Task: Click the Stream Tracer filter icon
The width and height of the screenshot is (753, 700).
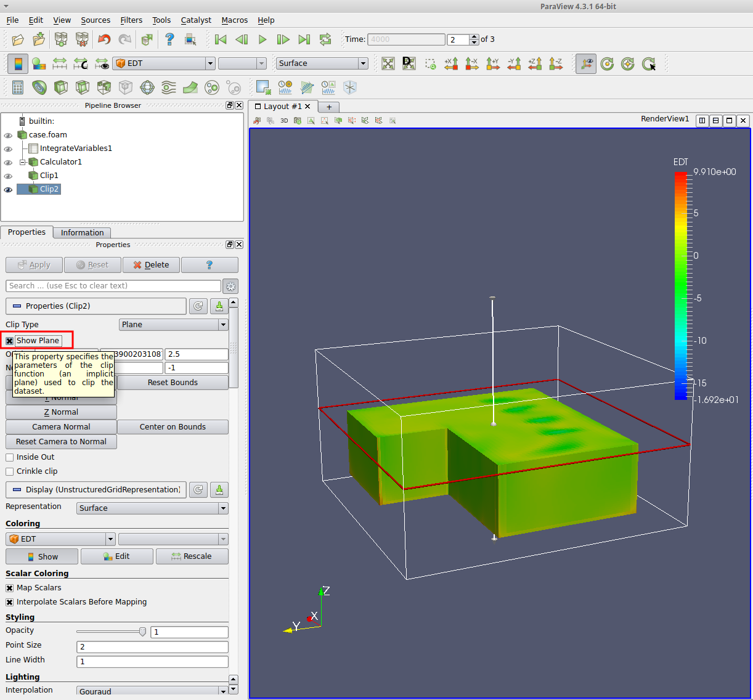Action: point(169,87)
